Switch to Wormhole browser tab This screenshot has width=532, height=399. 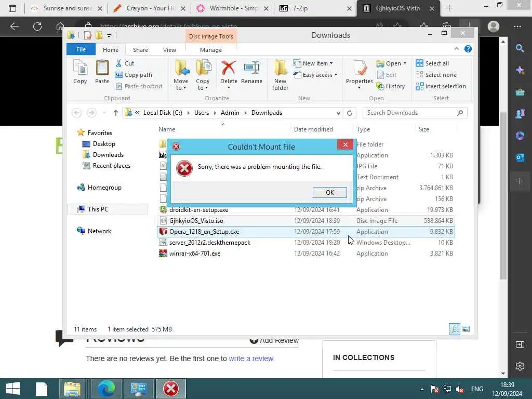point(233,8)
